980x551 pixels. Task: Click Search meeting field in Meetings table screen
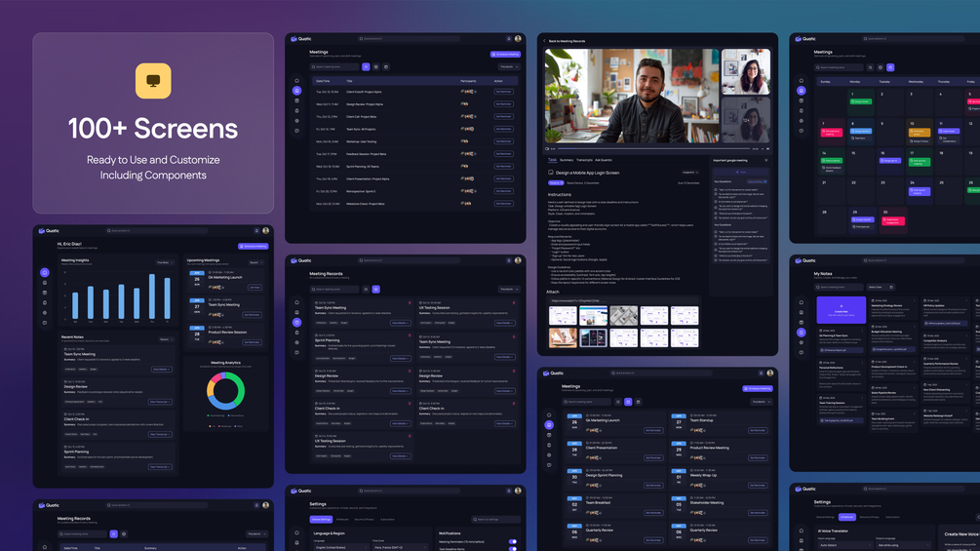(x=335, y=67)
